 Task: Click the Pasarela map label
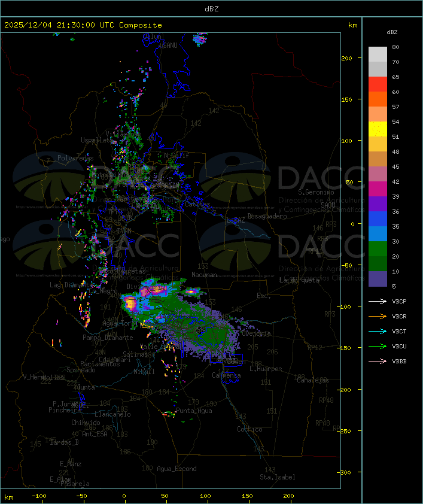click(x=75, y=484)
